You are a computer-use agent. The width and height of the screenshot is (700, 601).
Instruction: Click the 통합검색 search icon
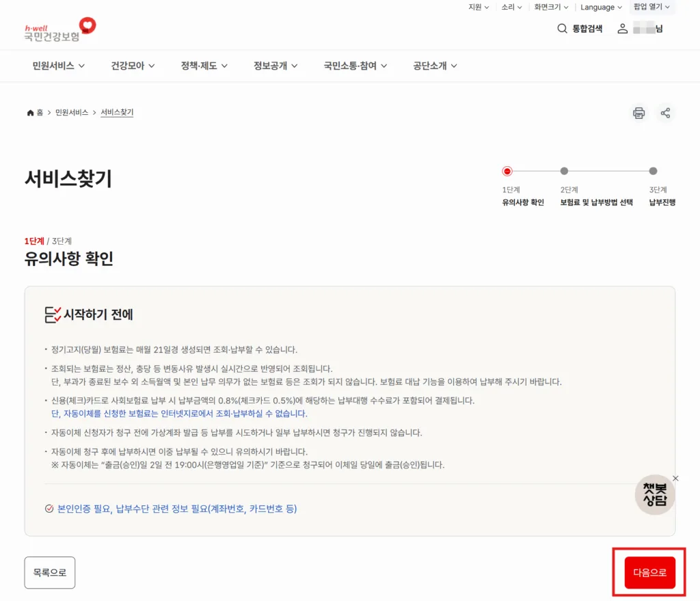coord(562,29)
